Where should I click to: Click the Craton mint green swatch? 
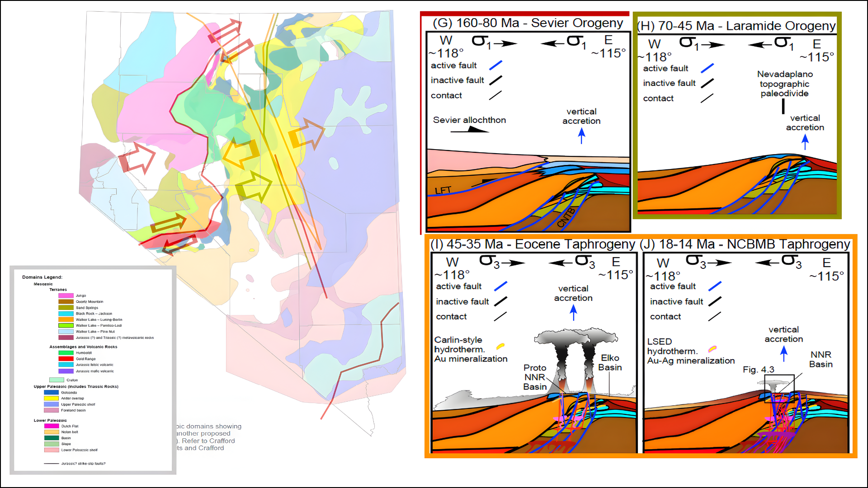point(57,380)
